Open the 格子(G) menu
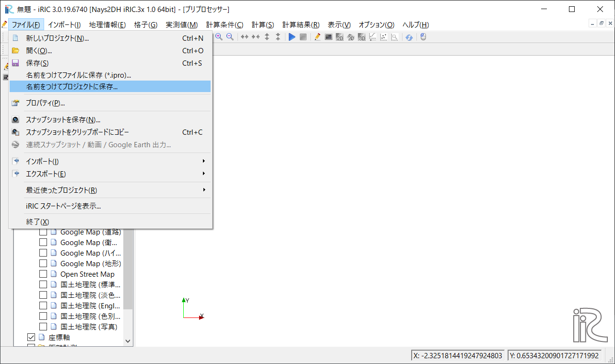 (146, 24)
